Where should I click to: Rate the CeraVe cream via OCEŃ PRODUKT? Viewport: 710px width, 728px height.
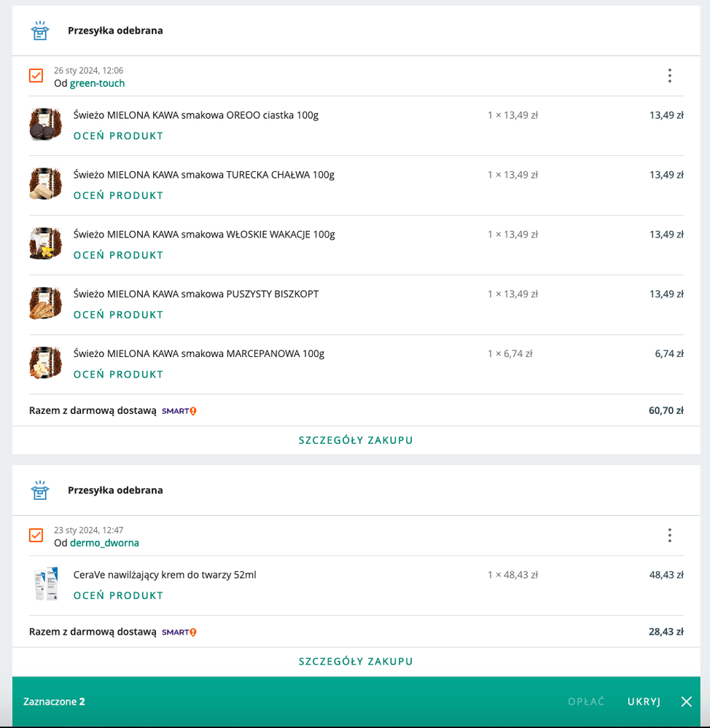[x=118, y=595]
